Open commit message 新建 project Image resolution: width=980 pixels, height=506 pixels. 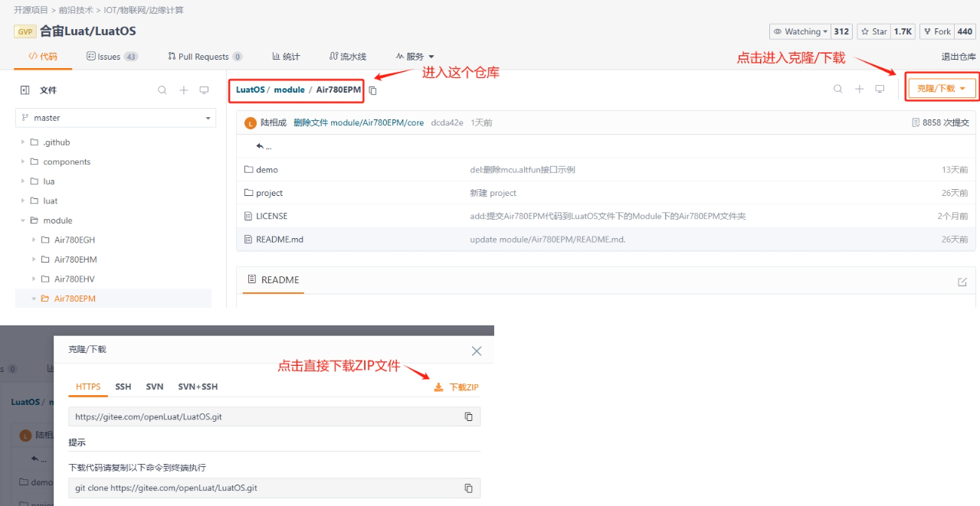[493, 193]
